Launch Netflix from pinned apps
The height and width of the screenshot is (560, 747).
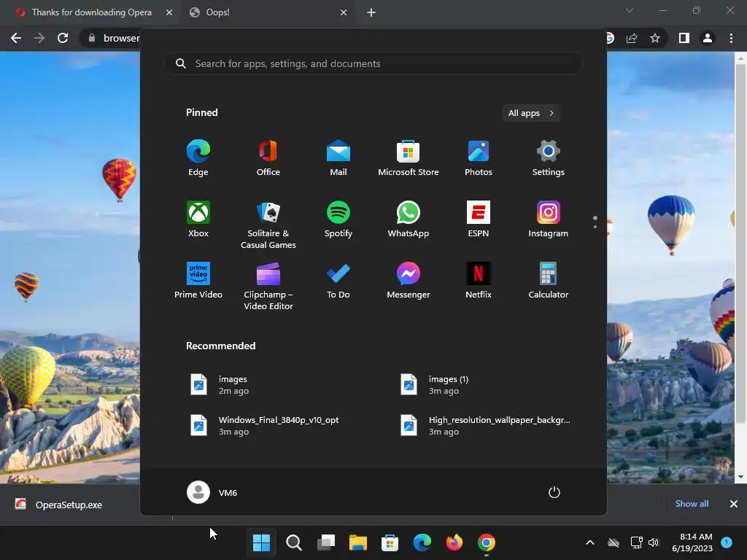click(x=479, y=281)
